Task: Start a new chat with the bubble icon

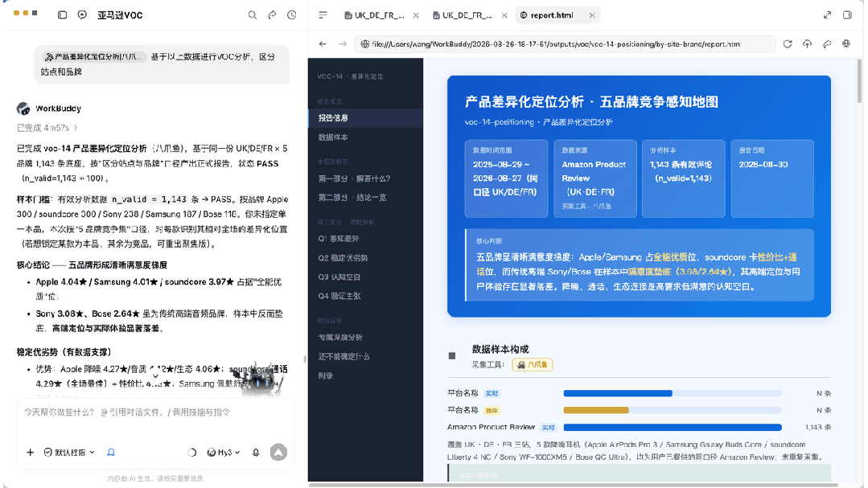Action: 83,15
